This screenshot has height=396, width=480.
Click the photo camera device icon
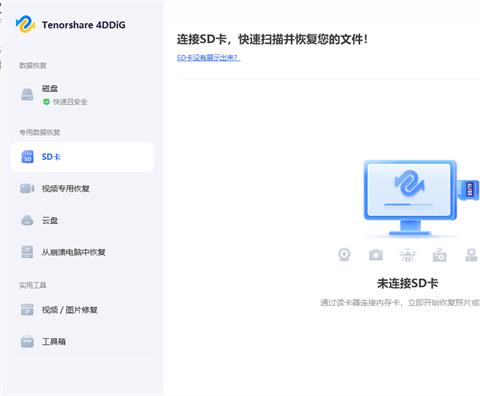[376, 255]
